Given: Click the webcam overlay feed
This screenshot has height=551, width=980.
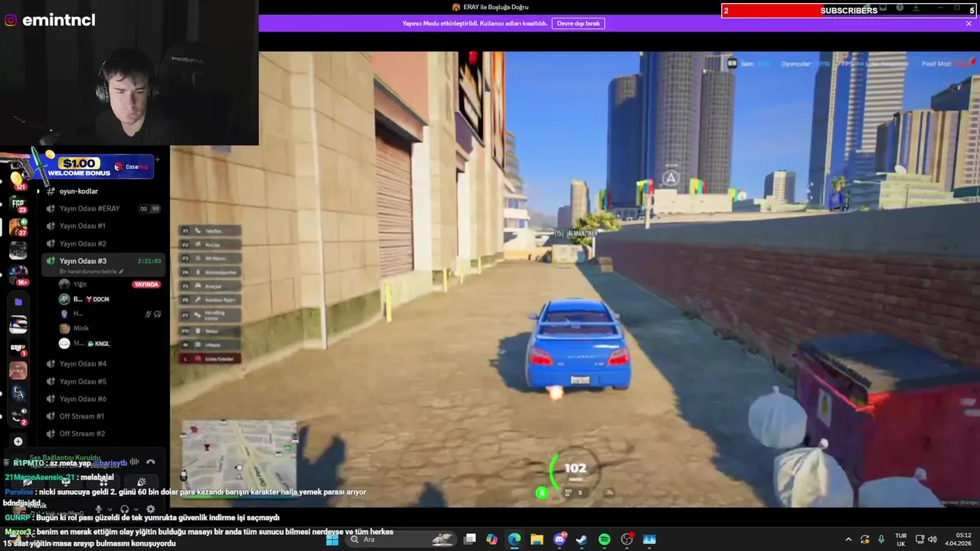Looking at the screenshot, I should point(129,73).
